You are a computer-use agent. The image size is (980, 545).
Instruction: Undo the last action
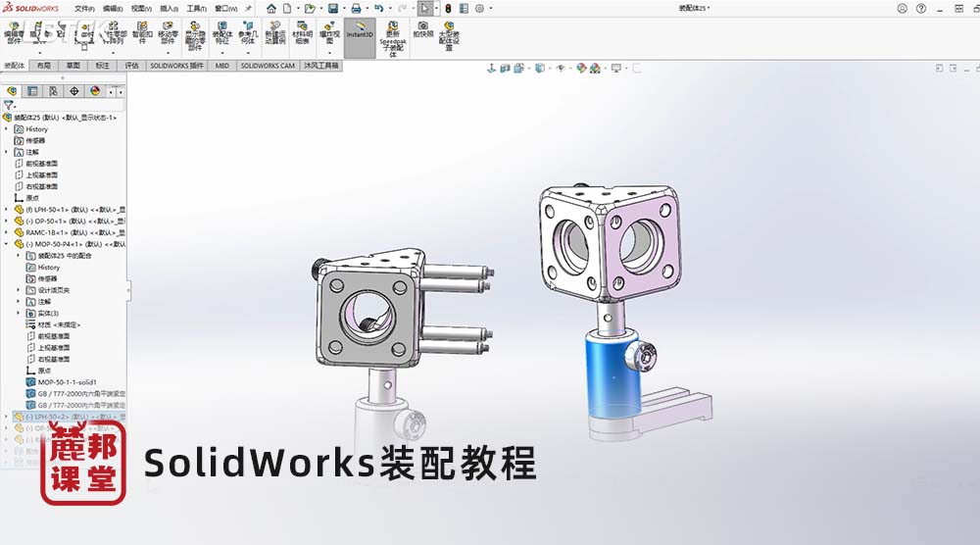tap(378, 9)
